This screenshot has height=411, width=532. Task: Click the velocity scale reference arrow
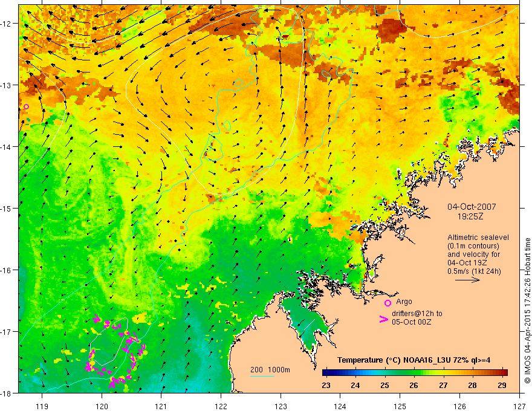(x=467, y=280)
